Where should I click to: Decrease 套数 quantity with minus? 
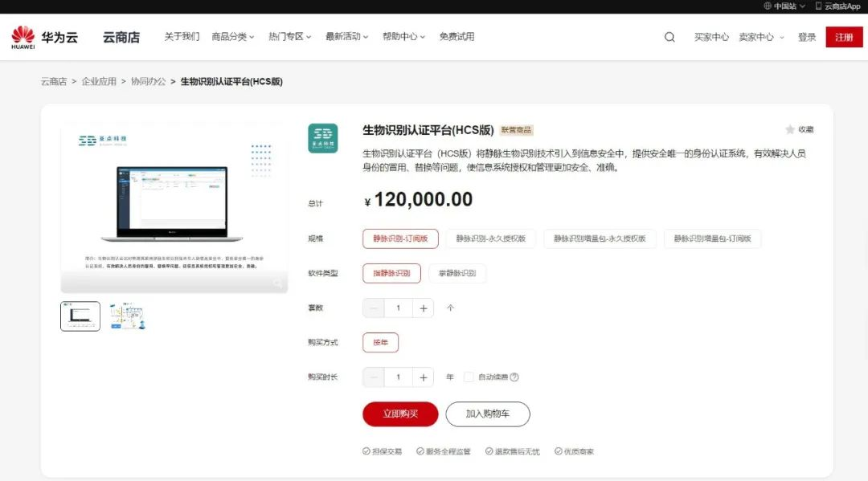(374, 308)
